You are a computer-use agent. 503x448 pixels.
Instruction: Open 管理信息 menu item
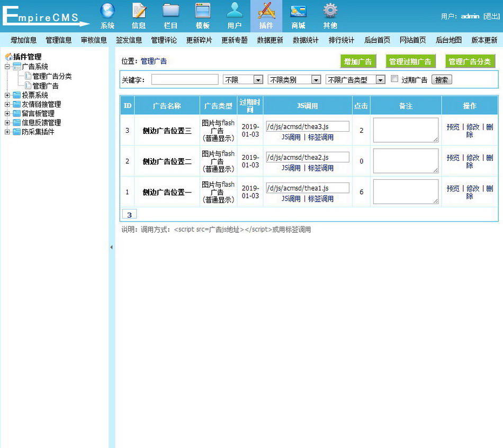click(59, 40)
